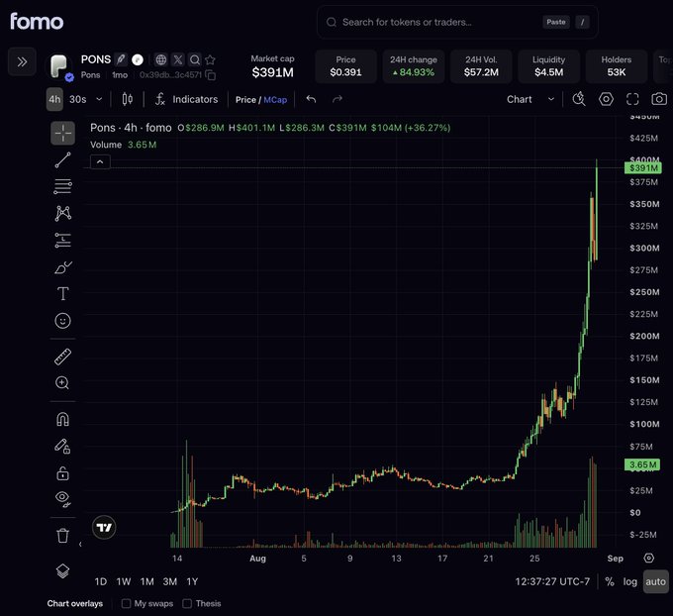This screenshot has height=616, width=673.
Task: Select the 1Y date range
Action: click(192, 581)
